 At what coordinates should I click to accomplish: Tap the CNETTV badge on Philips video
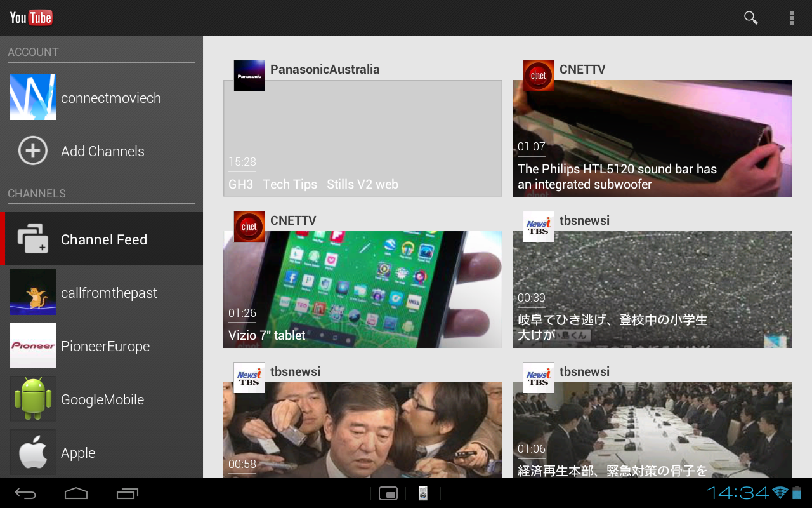539,76
